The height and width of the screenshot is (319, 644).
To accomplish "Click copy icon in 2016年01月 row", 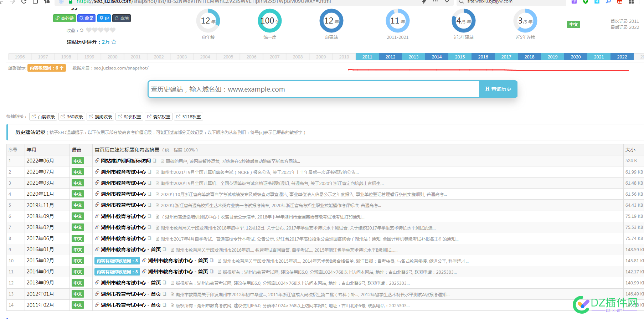I will click(x=165, y=249).
